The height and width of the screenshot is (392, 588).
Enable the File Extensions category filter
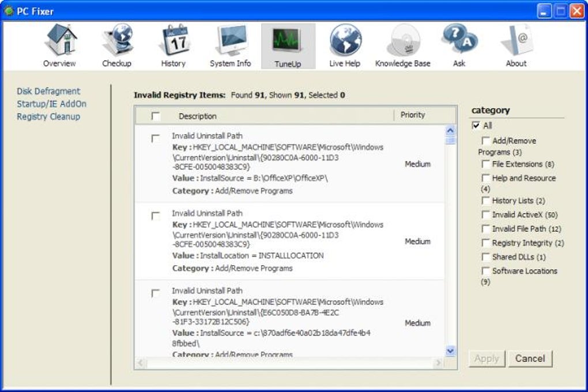click(x=485, y=164)
